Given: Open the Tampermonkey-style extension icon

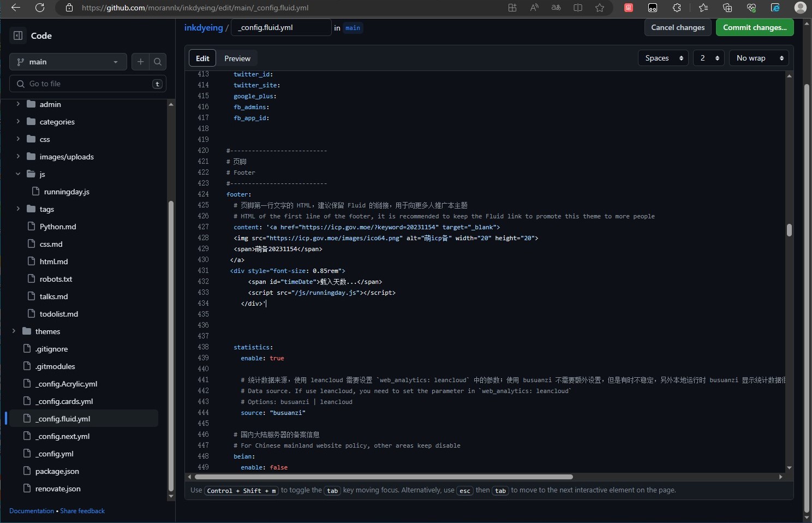Looking at the screenshot, I should (x=653, y=8).
